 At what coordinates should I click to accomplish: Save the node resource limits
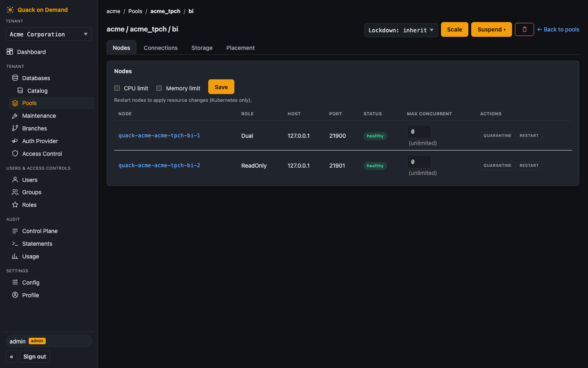[x=221, y=87]
